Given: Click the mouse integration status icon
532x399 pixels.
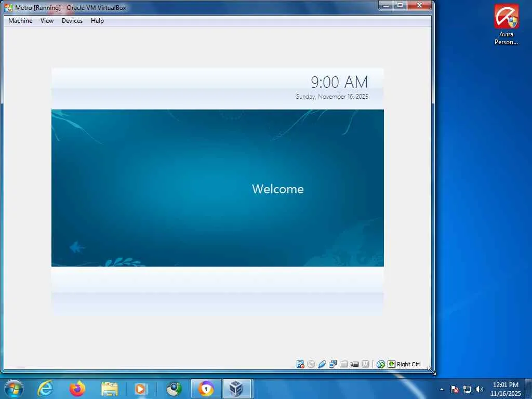Looking at the screenshot, I should click(381, 364).
